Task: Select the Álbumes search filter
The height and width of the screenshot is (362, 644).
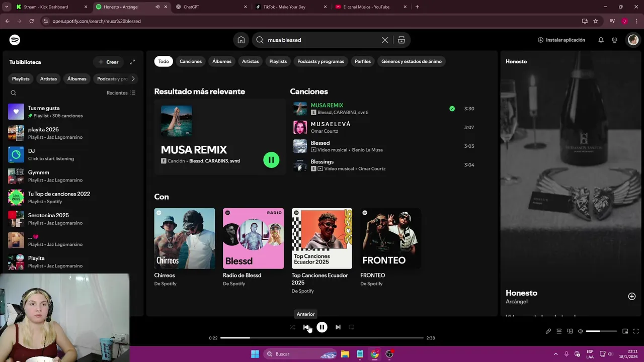Action: tap(222, 61)
